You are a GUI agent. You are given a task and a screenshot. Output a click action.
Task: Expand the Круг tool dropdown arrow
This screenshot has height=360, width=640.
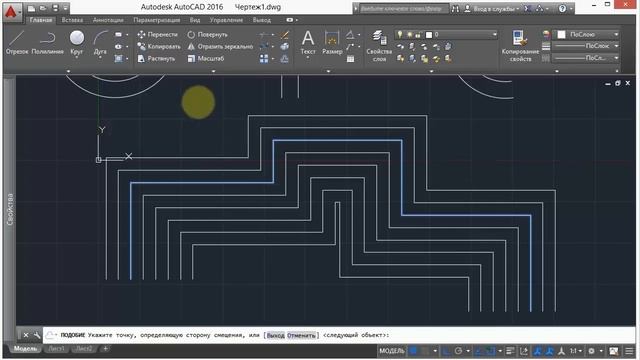76,58
